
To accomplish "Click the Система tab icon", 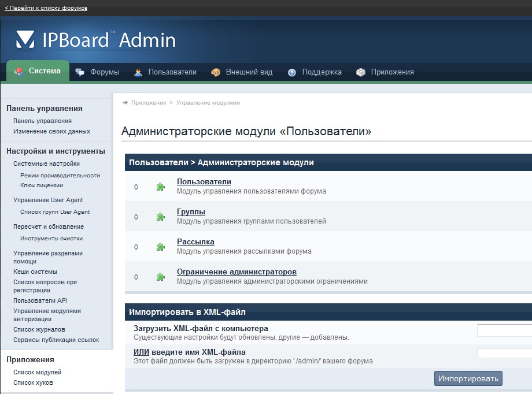I will (19, 71).
